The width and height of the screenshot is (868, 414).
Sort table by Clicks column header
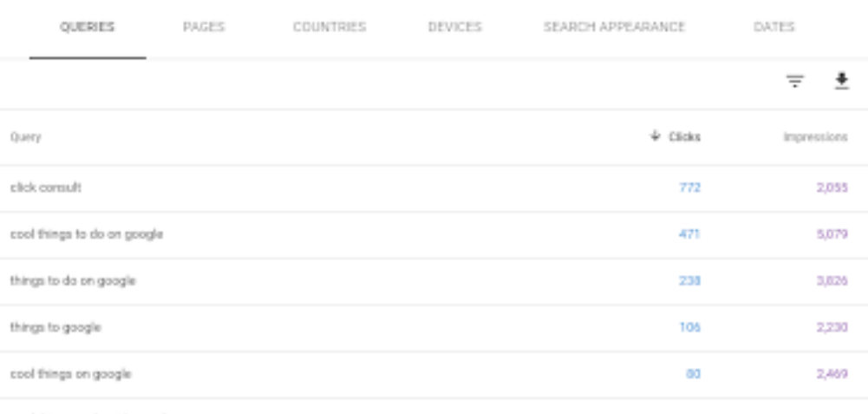[684, 137]
